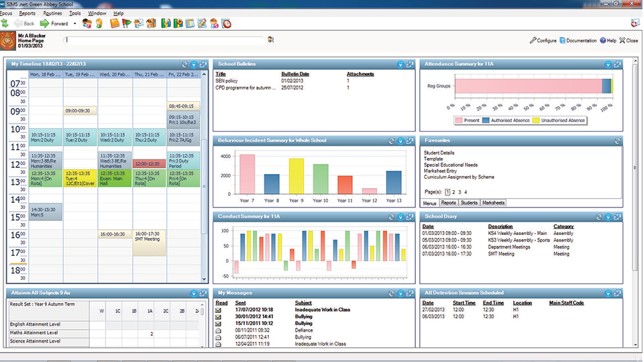
Task: Open the red clock toolbar icon
Action: [227, 24]
